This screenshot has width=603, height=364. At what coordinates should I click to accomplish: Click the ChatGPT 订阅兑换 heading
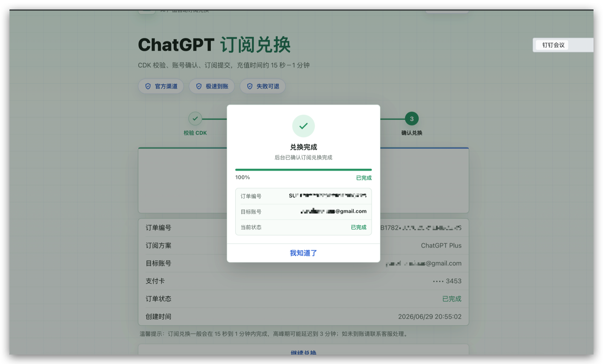pos(214,45)
